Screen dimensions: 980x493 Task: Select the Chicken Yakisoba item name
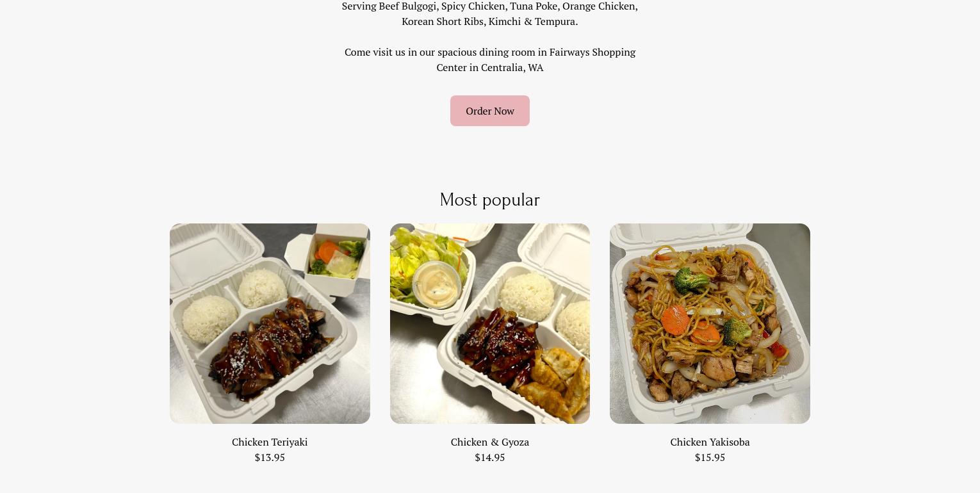click(710, 442)
